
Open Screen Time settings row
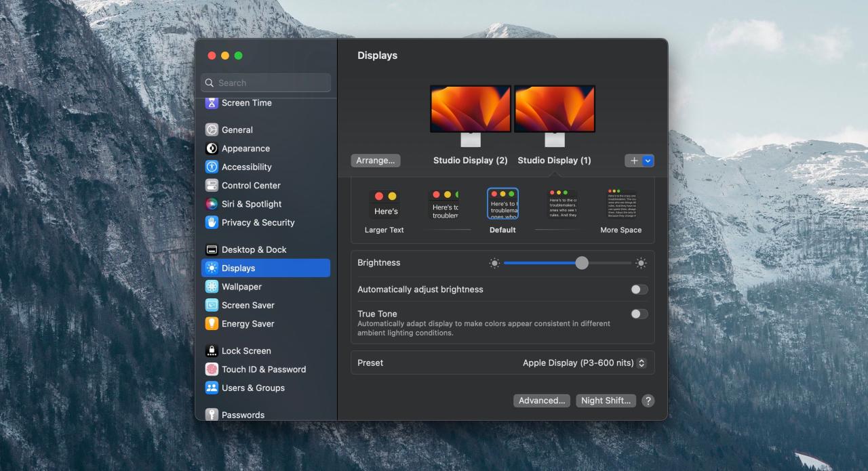tap(266, 103)
